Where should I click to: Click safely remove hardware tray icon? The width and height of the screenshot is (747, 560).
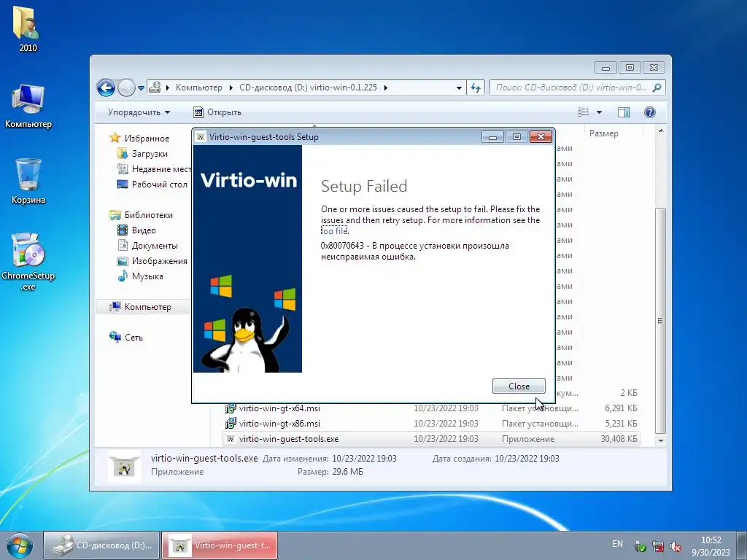click(x=640, y=547)
